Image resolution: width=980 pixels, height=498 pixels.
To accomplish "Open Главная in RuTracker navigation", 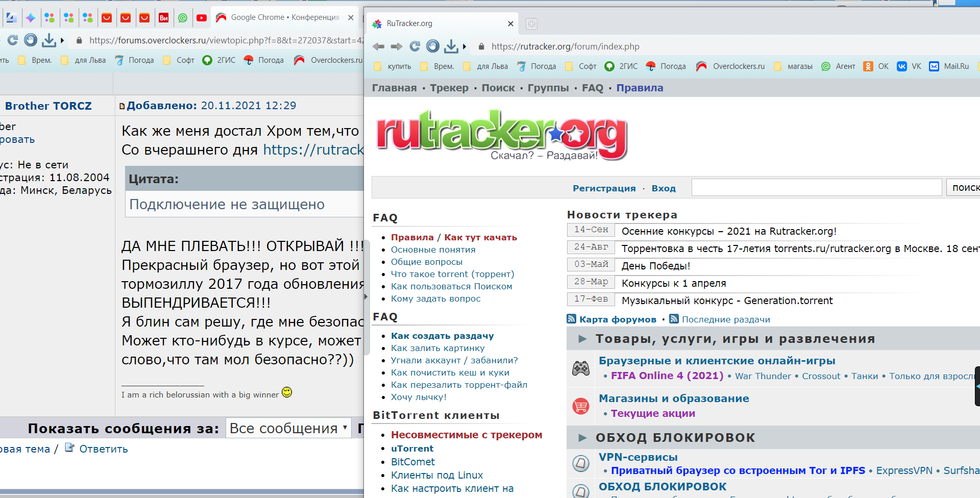I will coord(394,88).
